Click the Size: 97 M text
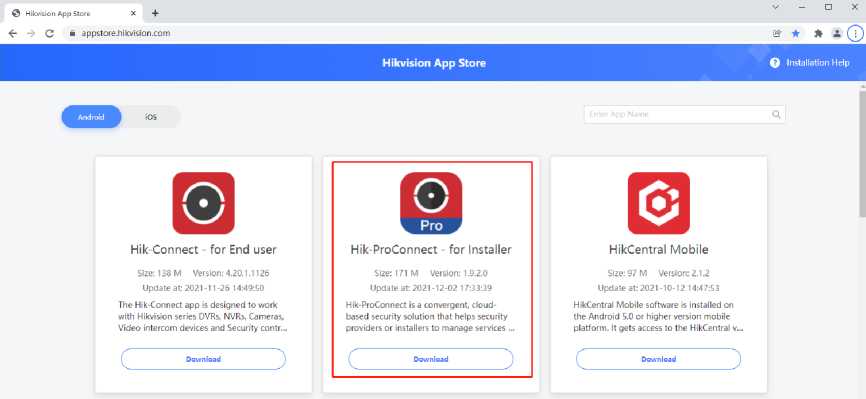Image resolution: width=866 pixels, height=399 pixels. (x=627, y=273)
